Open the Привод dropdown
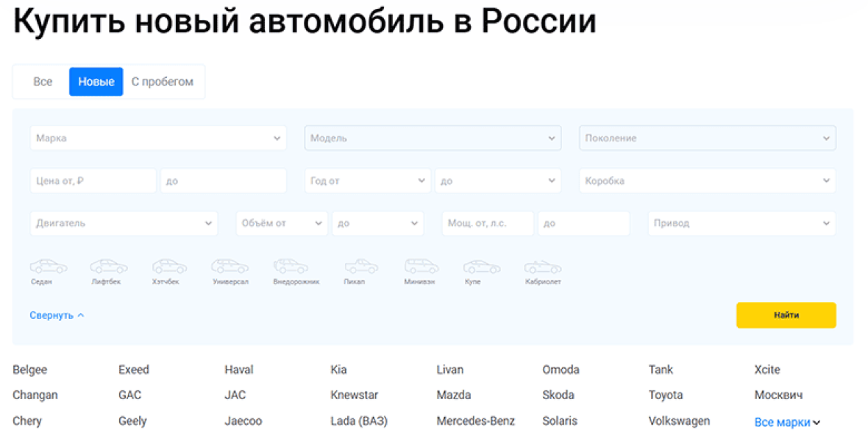Image resolution: width=868 pixels, height=447 pixels. pyautogui.click(x=741, y=223)
